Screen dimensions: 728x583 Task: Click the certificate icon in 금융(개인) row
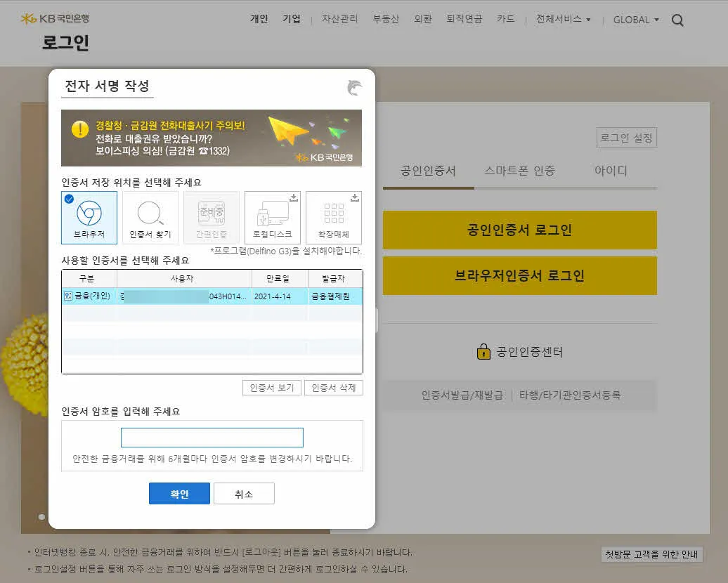point(67,296)
